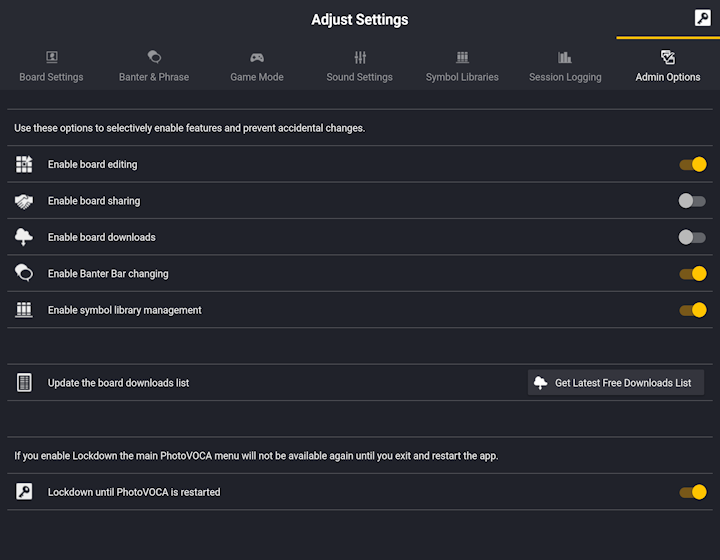
Task: Go to Sound Settings tab
Action: 360,67
